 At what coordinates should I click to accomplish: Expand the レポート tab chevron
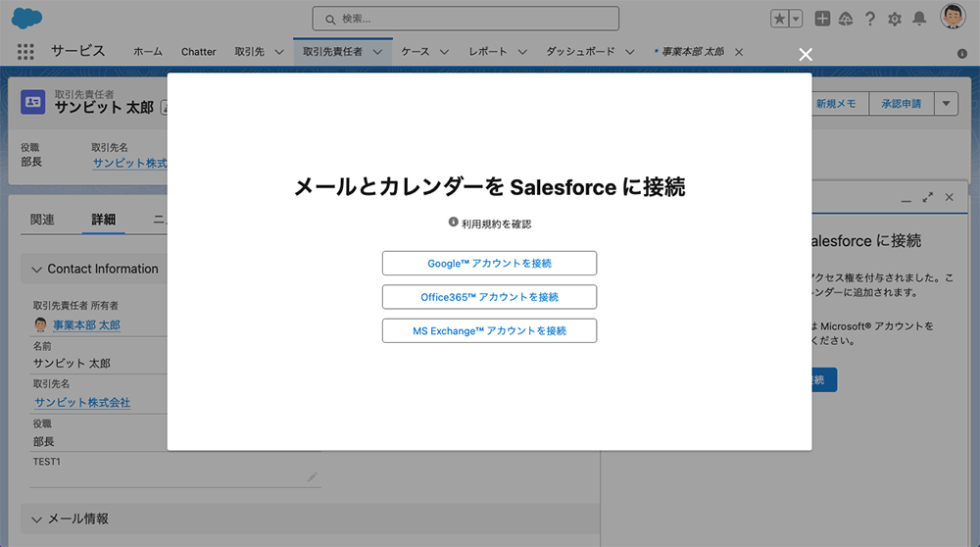click(x=522, y=52)
